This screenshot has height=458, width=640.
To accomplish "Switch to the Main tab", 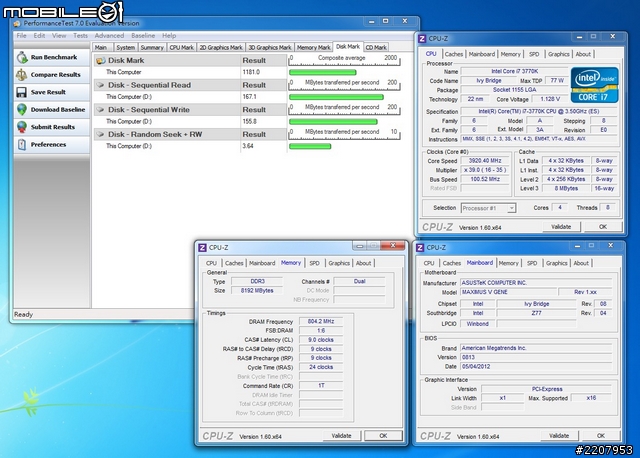I will point(101,47).
